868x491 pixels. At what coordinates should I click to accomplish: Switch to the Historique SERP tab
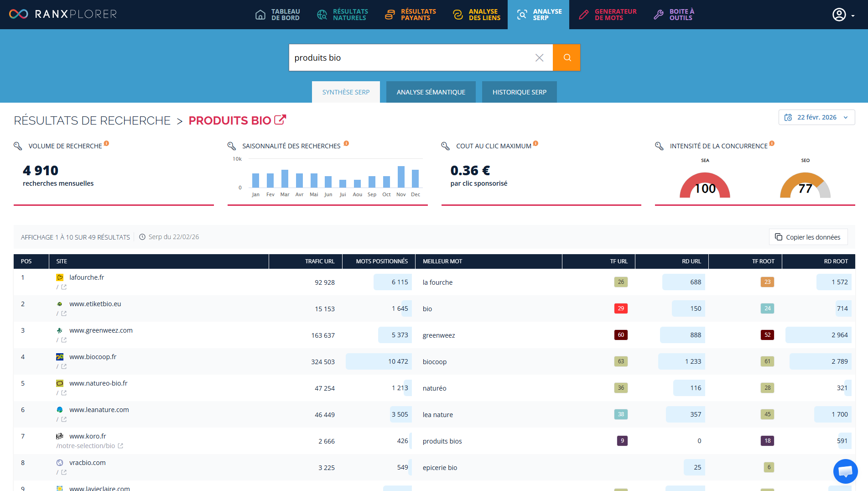click(x=519, y=92)
